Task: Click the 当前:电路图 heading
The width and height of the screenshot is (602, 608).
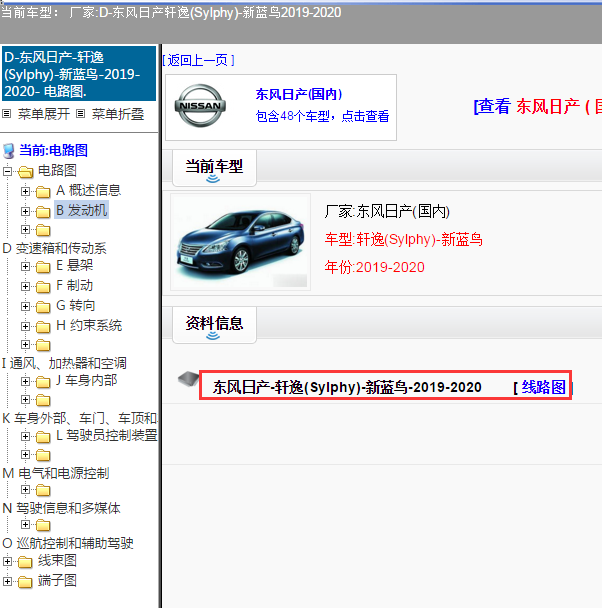Action: pos(53,150)
